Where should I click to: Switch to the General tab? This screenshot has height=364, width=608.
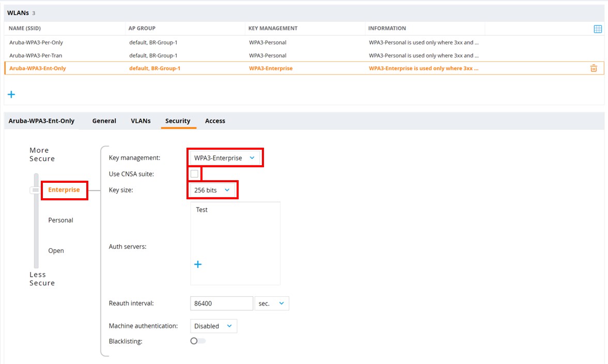(104, 121)
